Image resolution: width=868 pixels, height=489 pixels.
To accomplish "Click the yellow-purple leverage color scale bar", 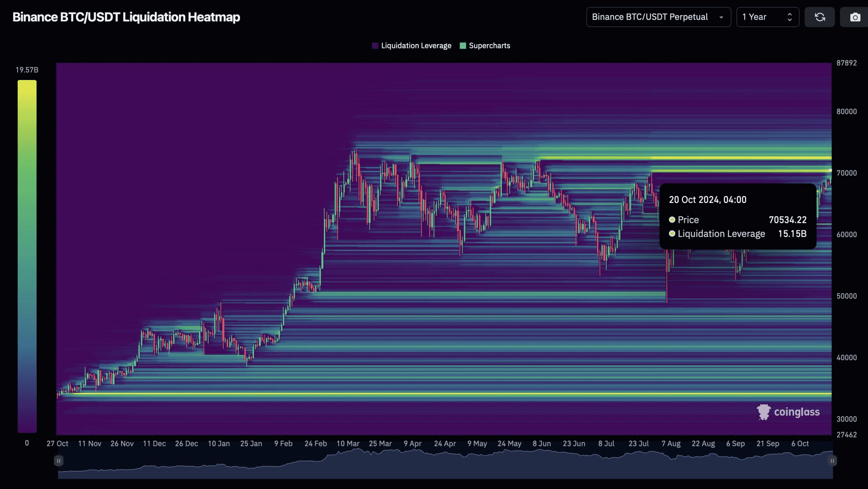I will (x=27, y=256).
